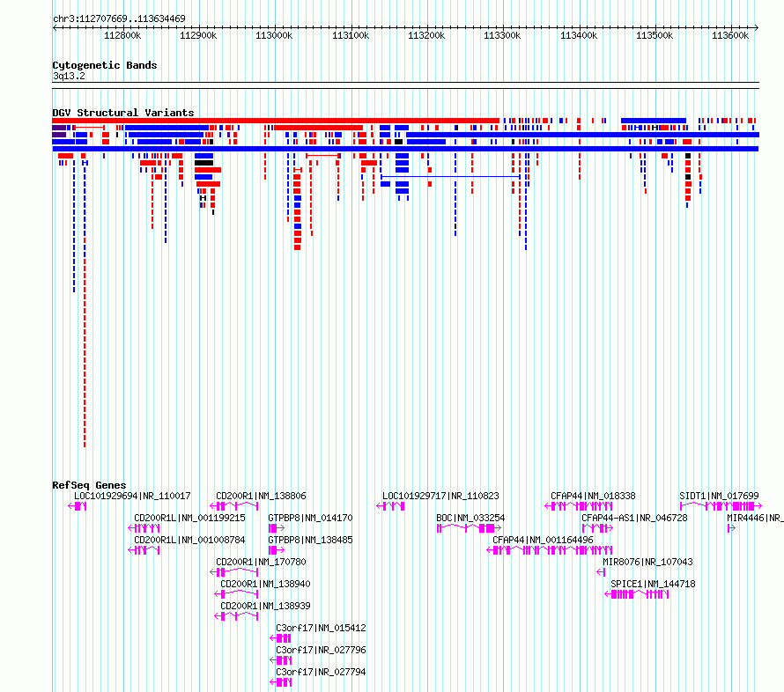Select the DGV Structural Variants track title

(123, 113)
